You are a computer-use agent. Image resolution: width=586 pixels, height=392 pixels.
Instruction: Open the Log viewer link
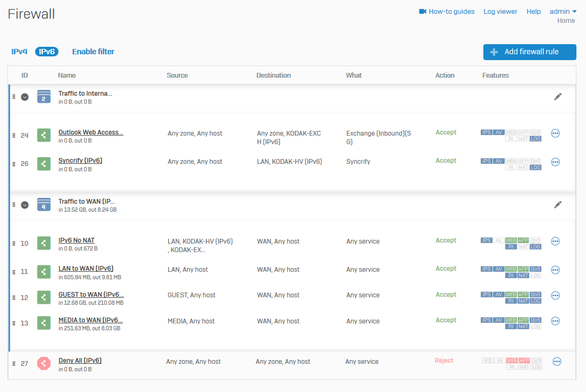click(500, 12)
